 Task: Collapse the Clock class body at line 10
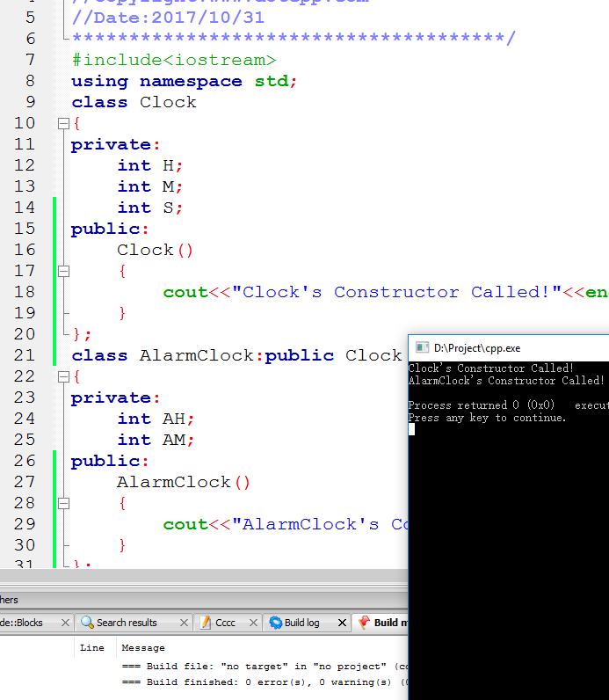[63, 124]
